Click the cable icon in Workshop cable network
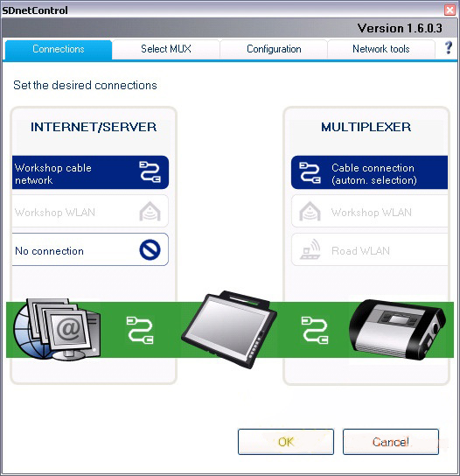The width and height of the screenshot is (460, 476). click(150, 171)
